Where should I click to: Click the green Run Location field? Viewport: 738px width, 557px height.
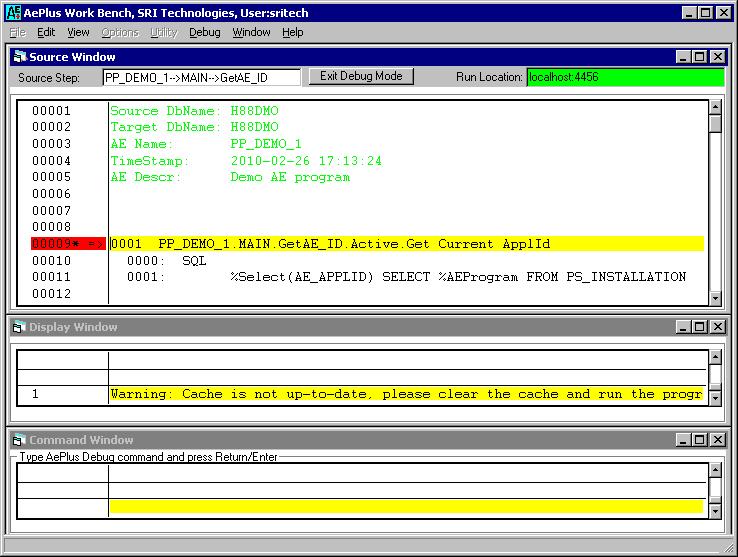(625, 77)
